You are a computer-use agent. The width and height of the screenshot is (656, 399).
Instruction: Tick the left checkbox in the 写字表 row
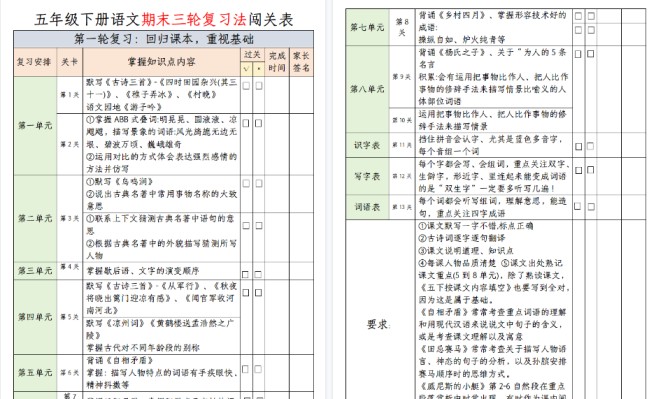point(579,171)
